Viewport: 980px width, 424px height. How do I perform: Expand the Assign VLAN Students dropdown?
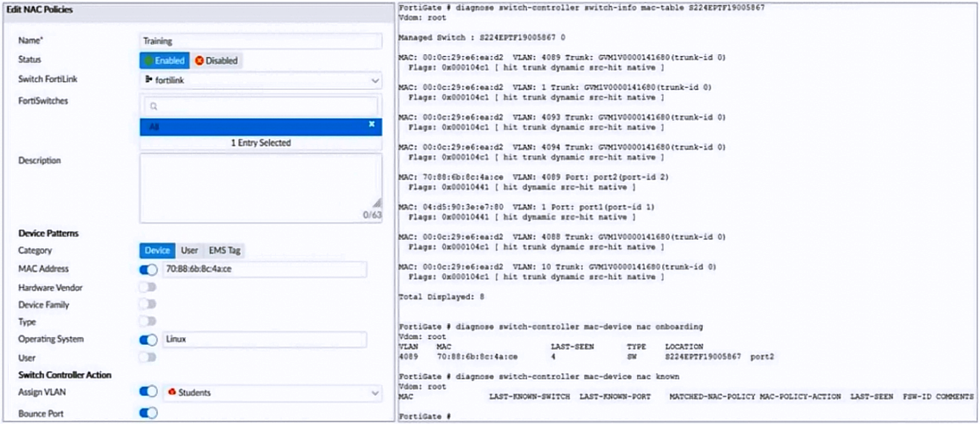pyautogui.click(x=273, y=392)
